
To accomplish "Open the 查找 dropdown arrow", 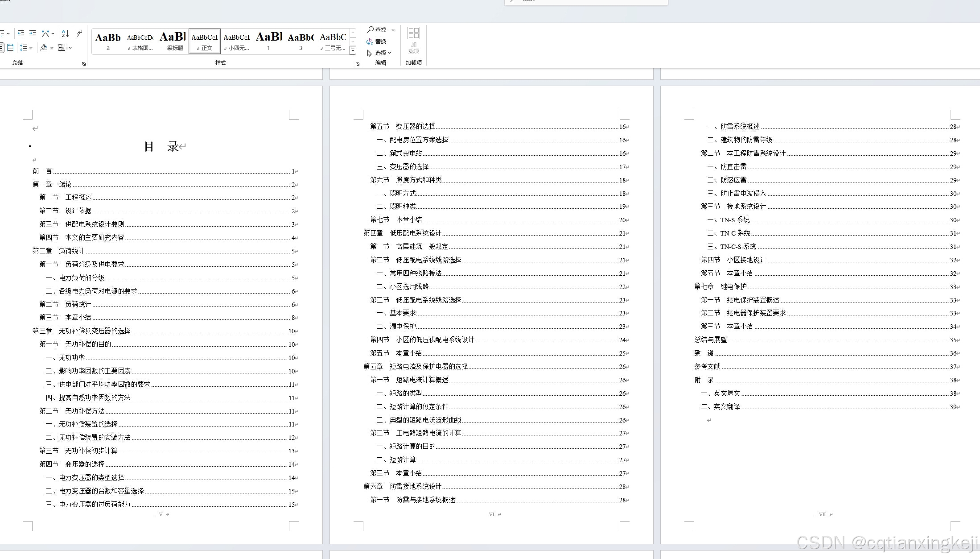I will tap(393, 30).
